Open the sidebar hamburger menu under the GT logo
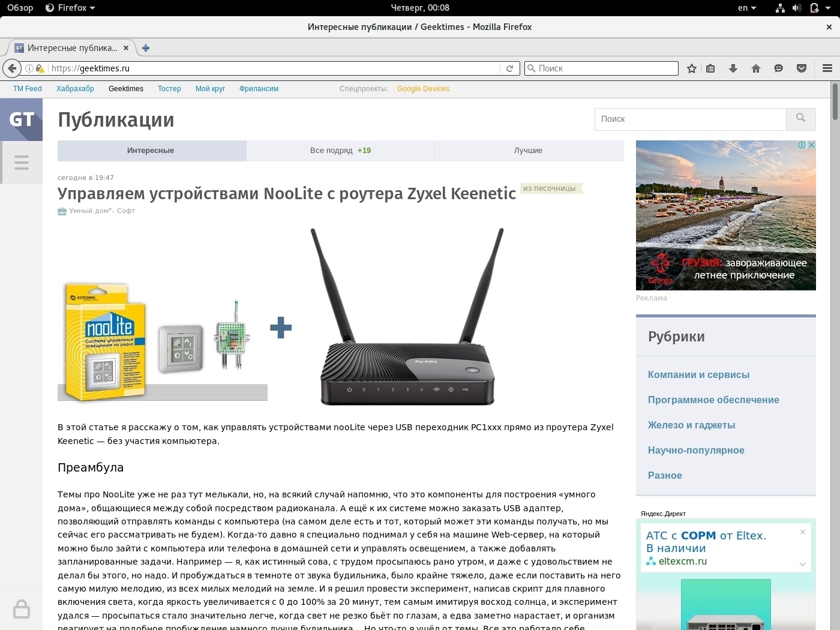The image size is (840, 630). [x=22, y=163]
